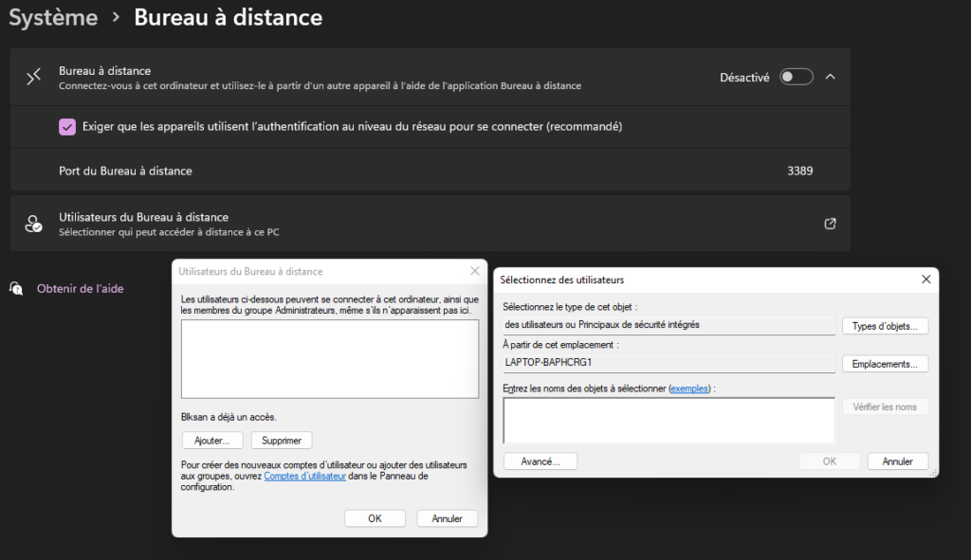Screen dimensions: 971x560
Task: Cancel the Utilisateurs du Bureau à distance dialog
Action: pos(447,518)
